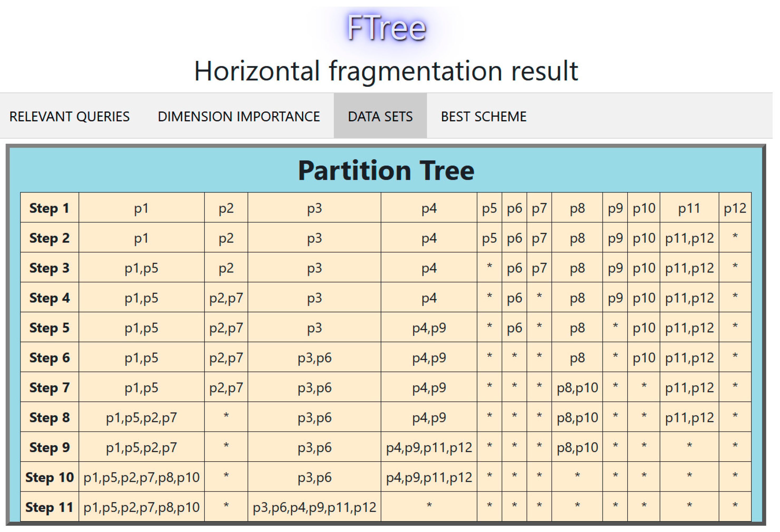Viewport: 780px width, 532px height.
Task: Click the Partition Tree heading
Action: 386,171
